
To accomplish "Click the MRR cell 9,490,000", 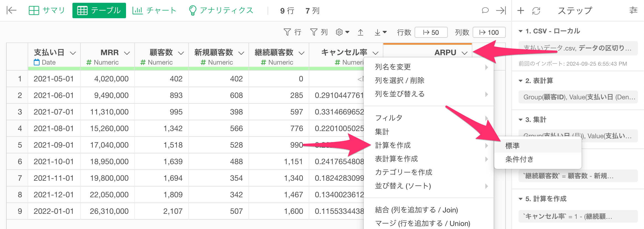I will [108, 95].
